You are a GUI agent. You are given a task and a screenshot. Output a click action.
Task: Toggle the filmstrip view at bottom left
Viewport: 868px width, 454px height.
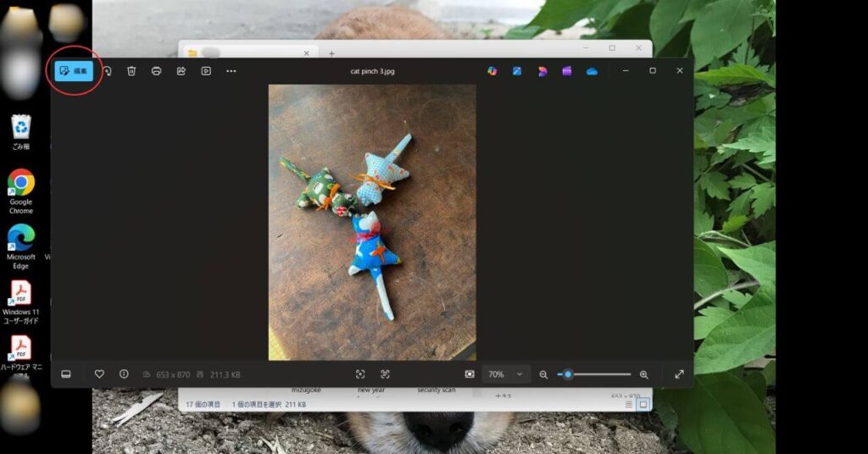[x=66, y=374]
